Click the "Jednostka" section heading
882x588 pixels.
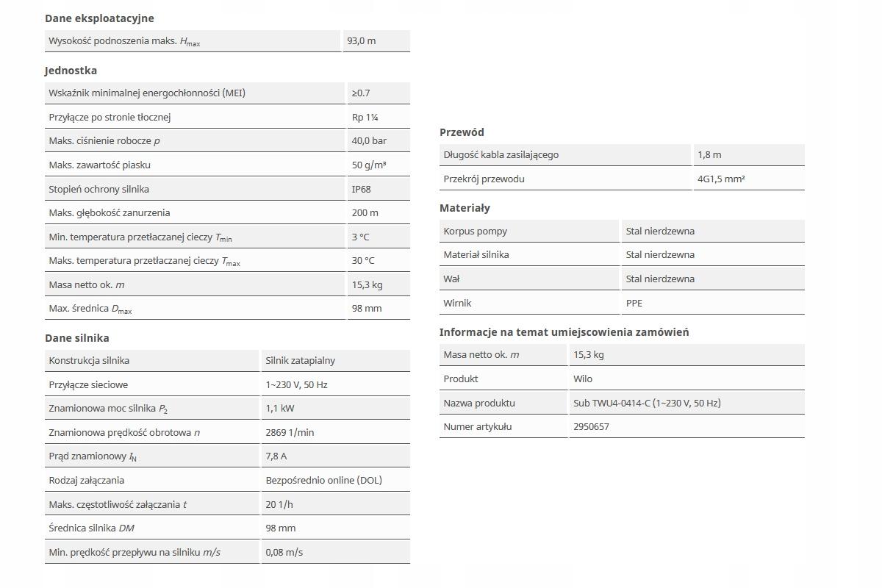(71, 71)
